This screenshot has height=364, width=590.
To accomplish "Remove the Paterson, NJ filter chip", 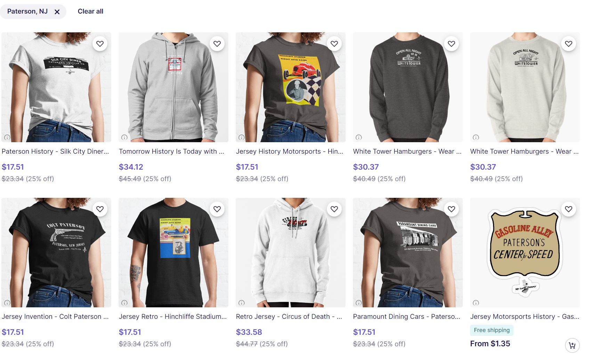I will pyautogui.click(x=57, y=12).
